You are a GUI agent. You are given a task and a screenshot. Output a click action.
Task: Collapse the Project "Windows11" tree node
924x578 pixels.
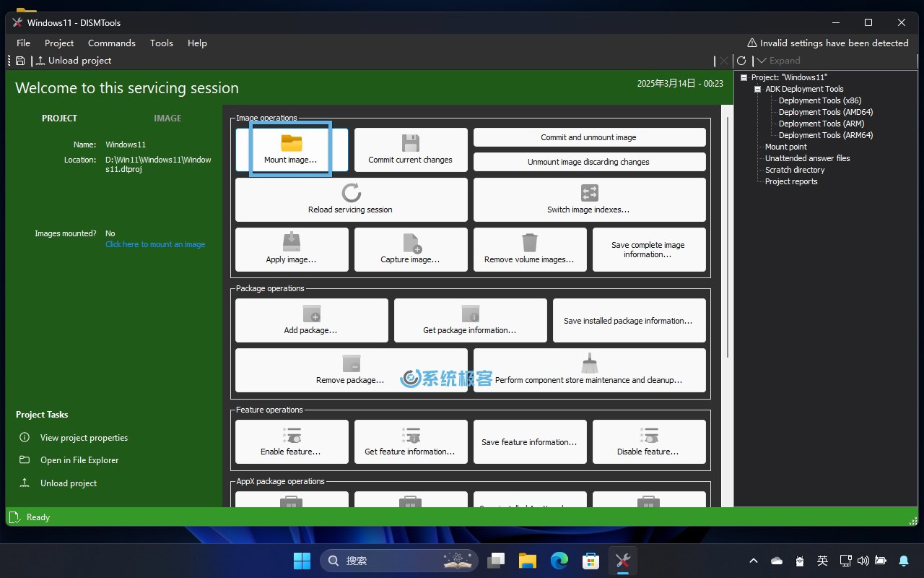744,77
